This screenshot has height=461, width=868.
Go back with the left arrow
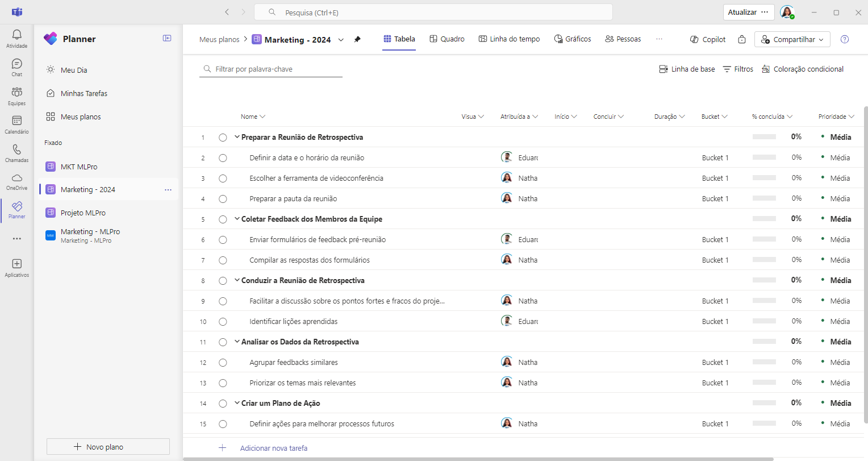coord(227,12)
